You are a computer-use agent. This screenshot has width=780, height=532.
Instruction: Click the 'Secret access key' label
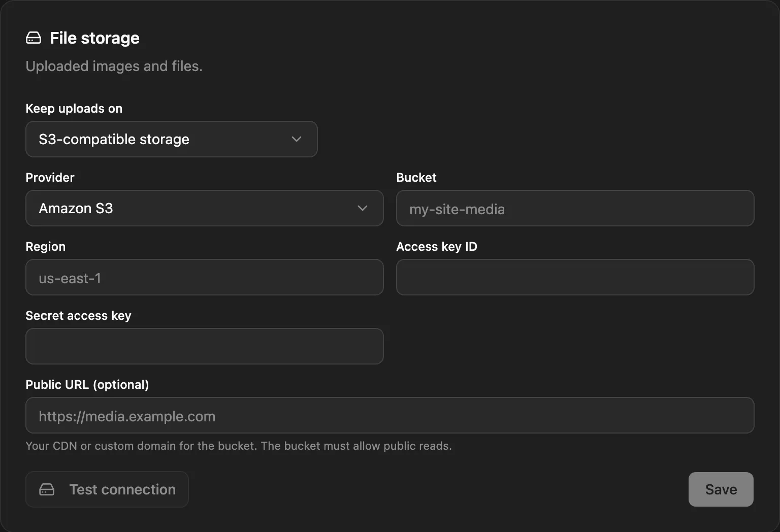tap(79, 316)
